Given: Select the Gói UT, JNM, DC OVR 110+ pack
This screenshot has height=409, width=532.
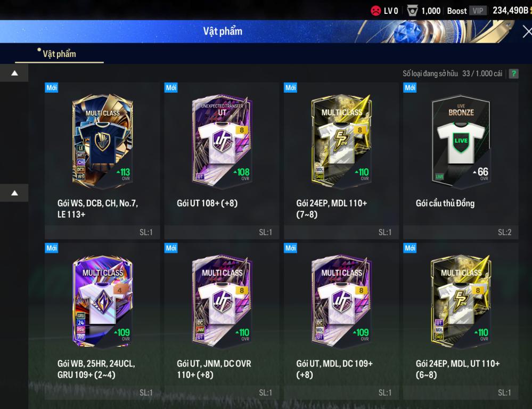Looking at the screenshot, I should click(x=222, y=321).
